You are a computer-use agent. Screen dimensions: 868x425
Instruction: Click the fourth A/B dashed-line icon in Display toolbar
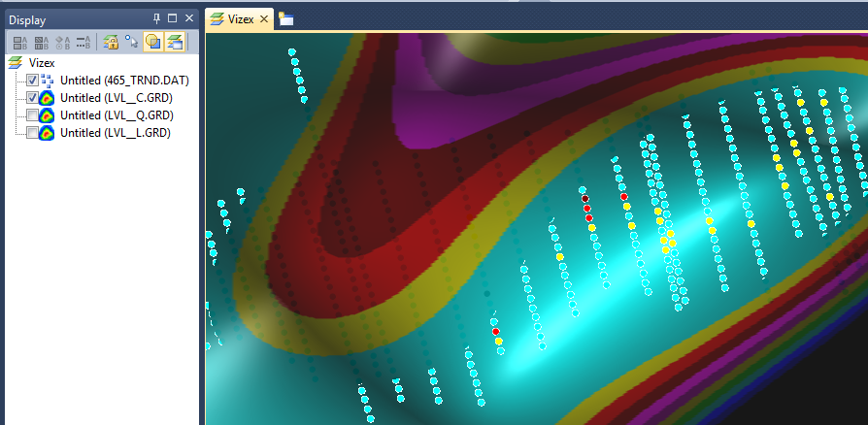tap(83, 42)
